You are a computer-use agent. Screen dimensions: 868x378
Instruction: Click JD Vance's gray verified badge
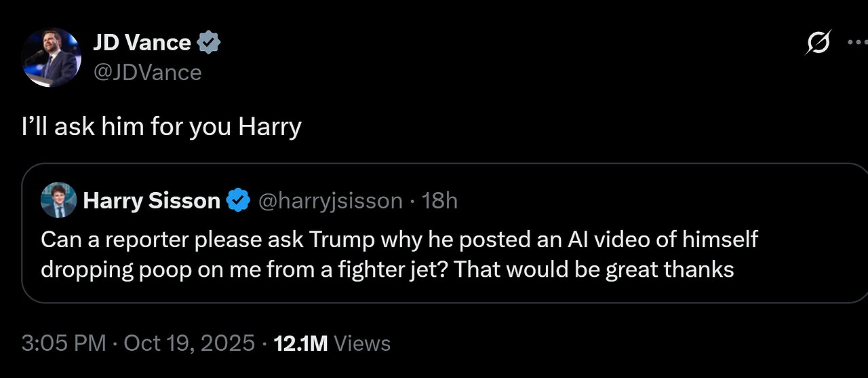click(209, 43)
